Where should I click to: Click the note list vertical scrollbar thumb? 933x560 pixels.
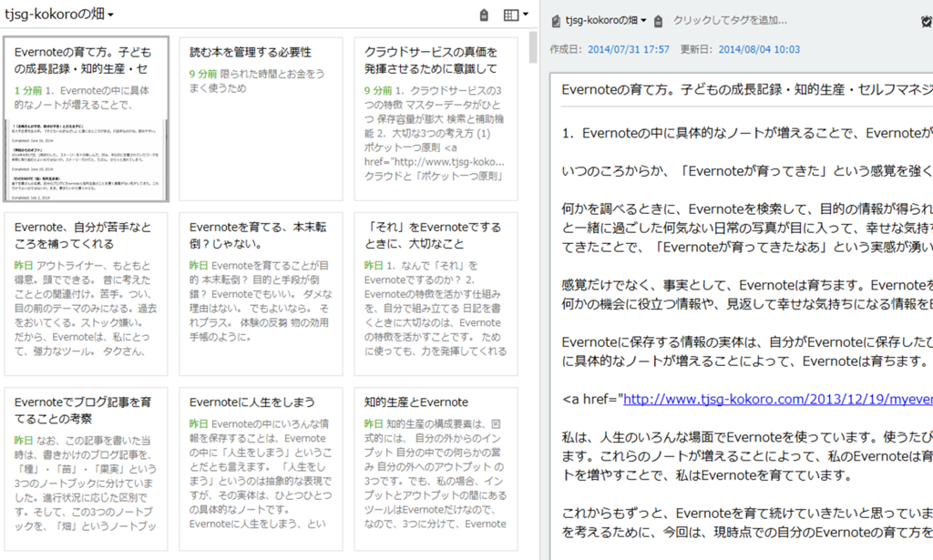coord(532,47)
